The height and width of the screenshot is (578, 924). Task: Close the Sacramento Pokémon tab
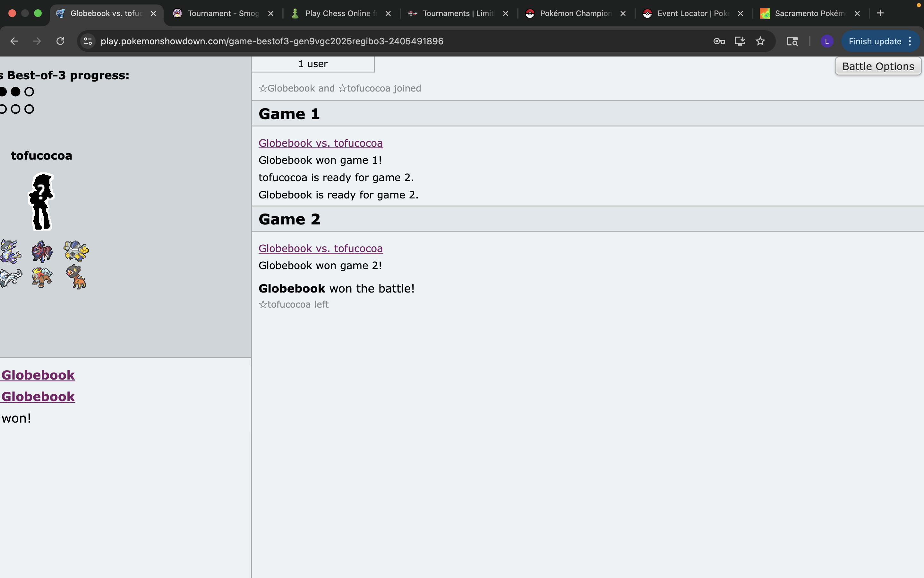(x=857, y=13)
